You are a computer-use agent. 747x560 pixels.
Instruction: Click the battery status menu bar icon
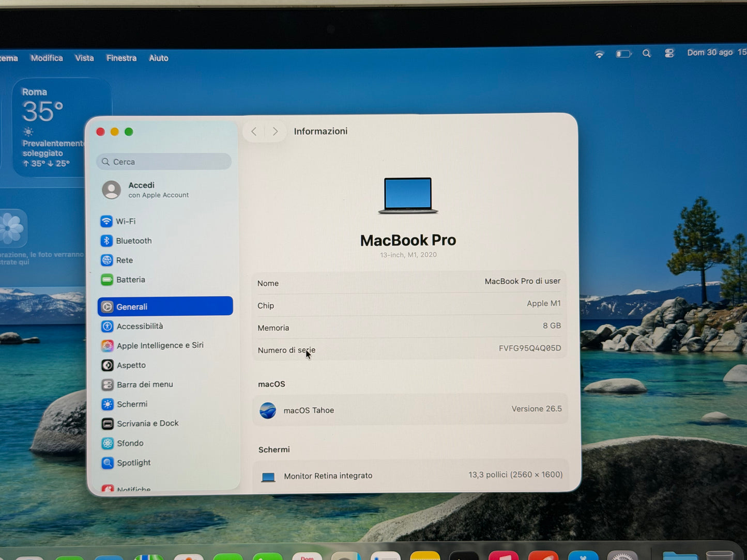tap(624, 54)
